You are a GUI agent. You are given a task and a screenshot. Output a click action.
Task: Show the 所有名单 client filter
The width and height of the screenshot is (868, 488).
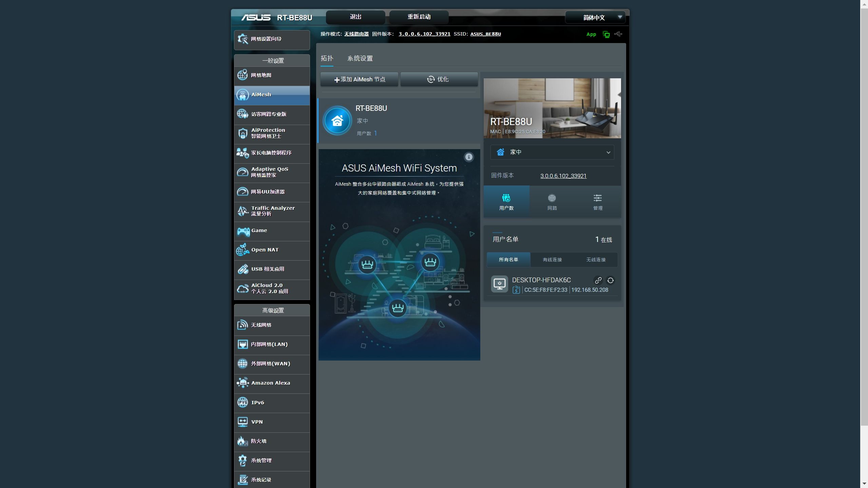508,260
